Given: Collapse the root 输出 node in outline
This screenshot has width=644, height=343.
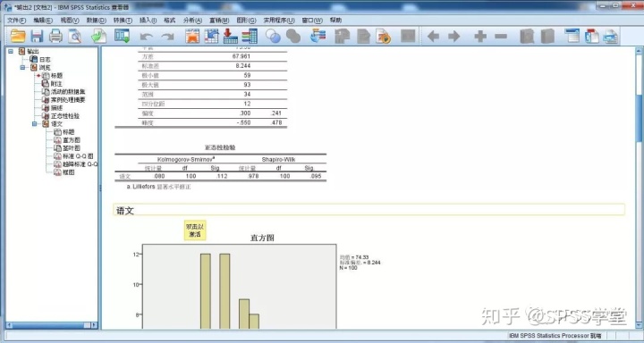Looking at the screenshot, I should pyautogui.click(x=11, y=51).
